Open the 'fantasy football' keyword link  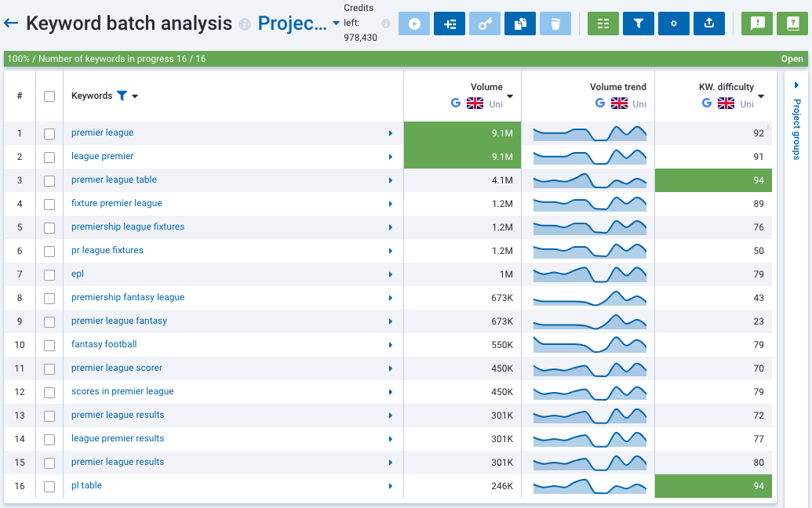(x=104, y=344)
